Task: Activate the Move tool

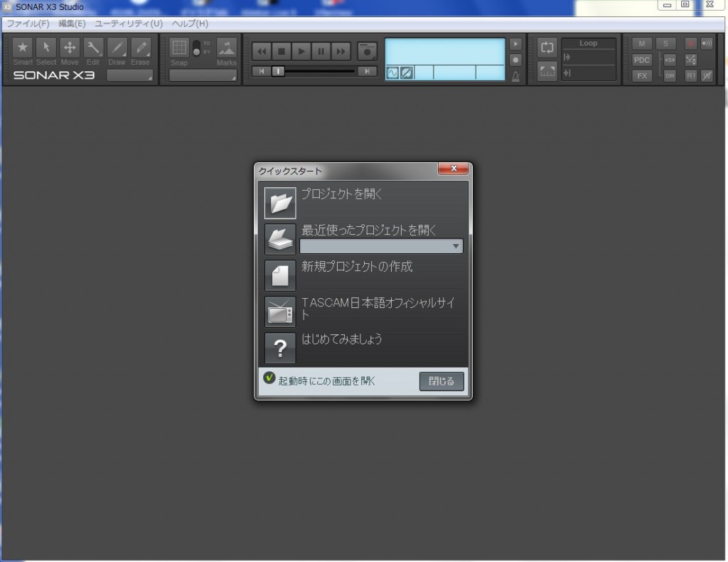Action: (x=70, y=48)
